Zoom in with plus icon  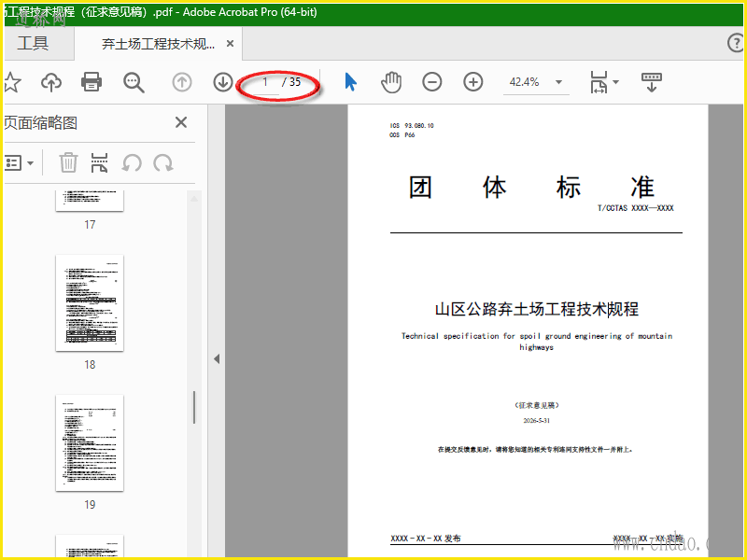[473, 82]
